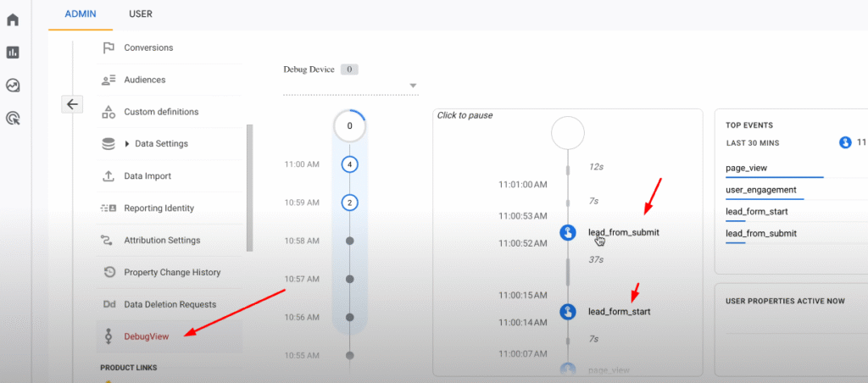Select the 10:57 AM timeline dot
This screenshot has height=383, width=868.
349,279
